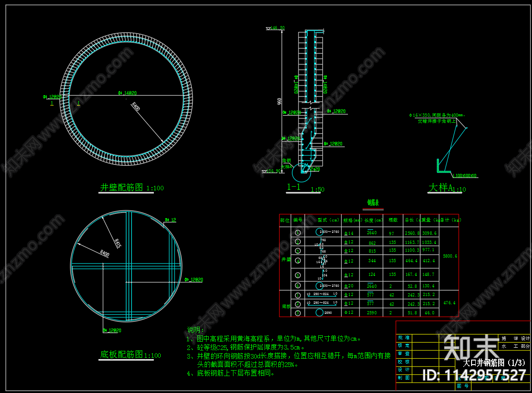Click the 审查 field in title block
Screen dimensions: 532x393
click(404, 354)
